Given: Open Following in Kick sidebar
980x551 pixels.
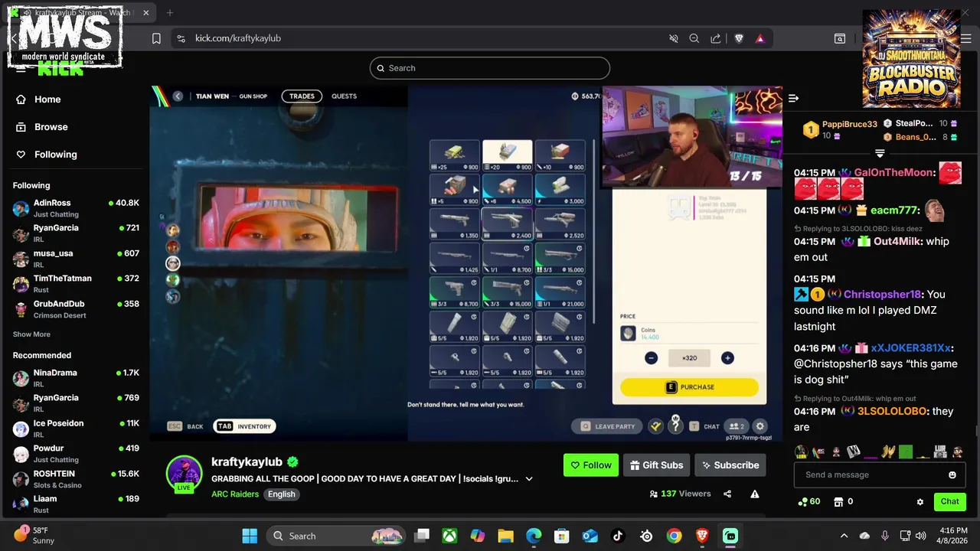Looking at the screenshot, I should tap(55, 155).
